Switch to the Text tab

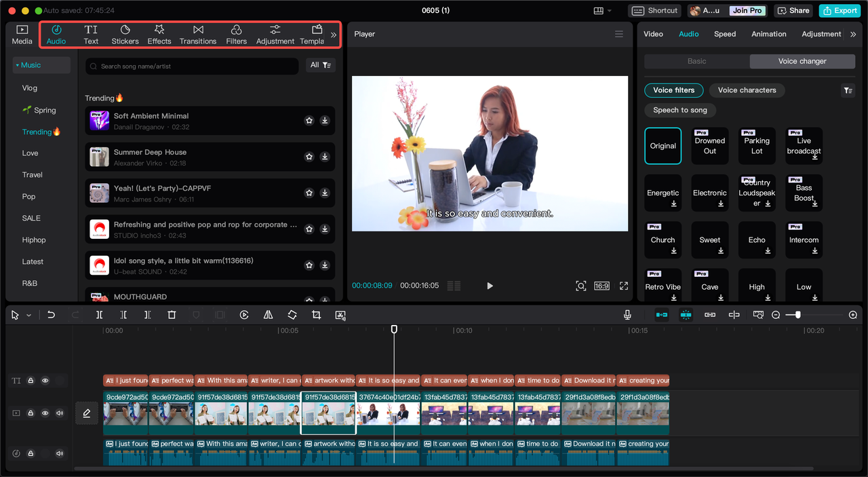point(91,35)
